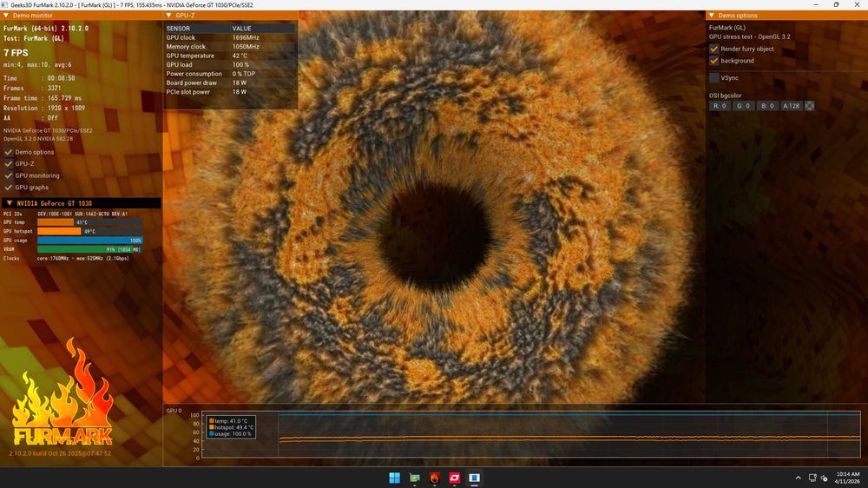Show hidden system tray icons
Screen dimensions: 868x488
[798, 478]
